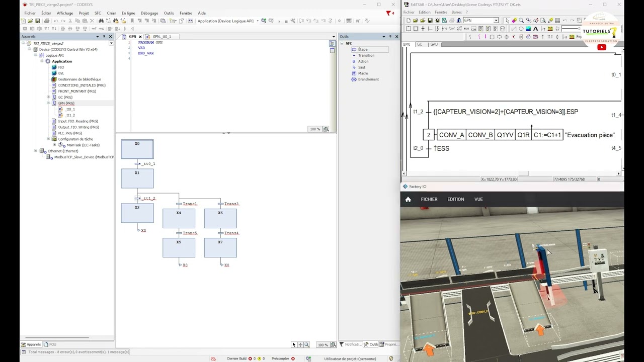Select the Macro tool in Outils panel
Screen dimensions: 644x362
(360, 73)
